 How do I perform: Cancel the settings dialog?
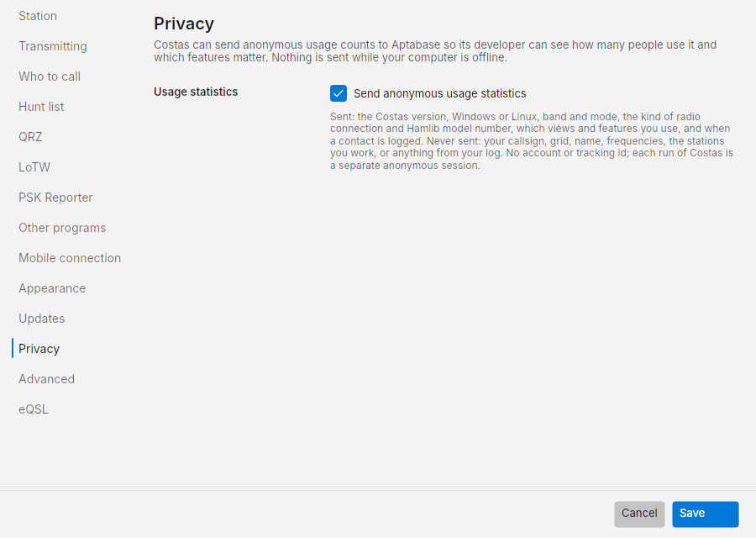coord(639,514)
